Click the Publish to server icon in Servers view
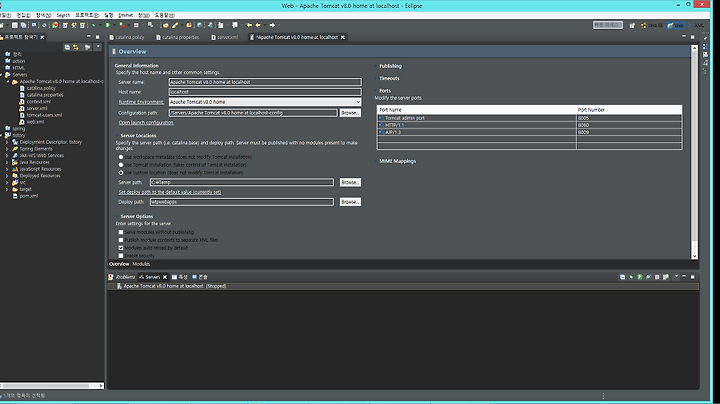 (x=665, y=277)
